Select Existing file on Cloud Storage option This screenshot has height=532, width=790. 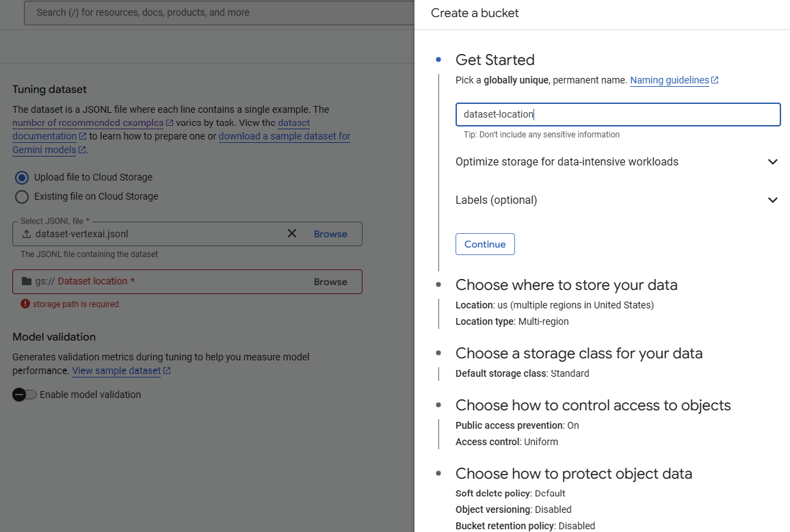pos(22,196)
